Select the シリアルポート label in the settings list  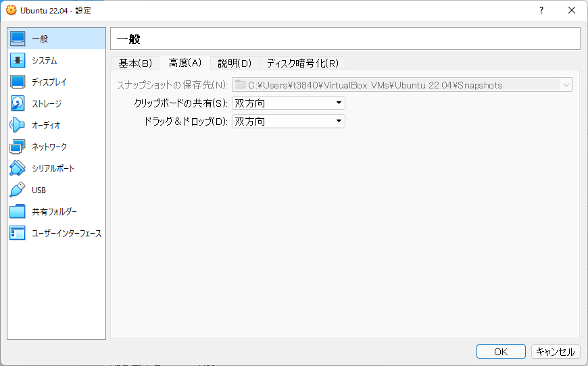(x=53, y=169)
